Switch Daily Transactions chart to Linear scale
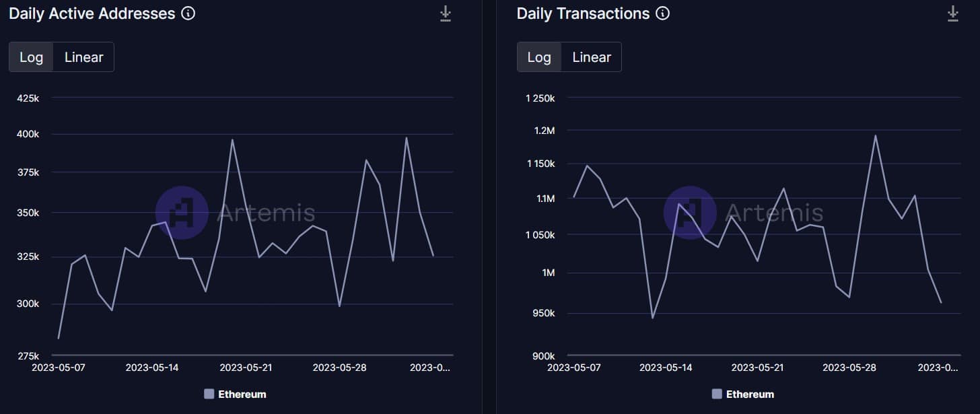Screen dimensions: 980x414 pyautogui.click(x=592, y=57)
